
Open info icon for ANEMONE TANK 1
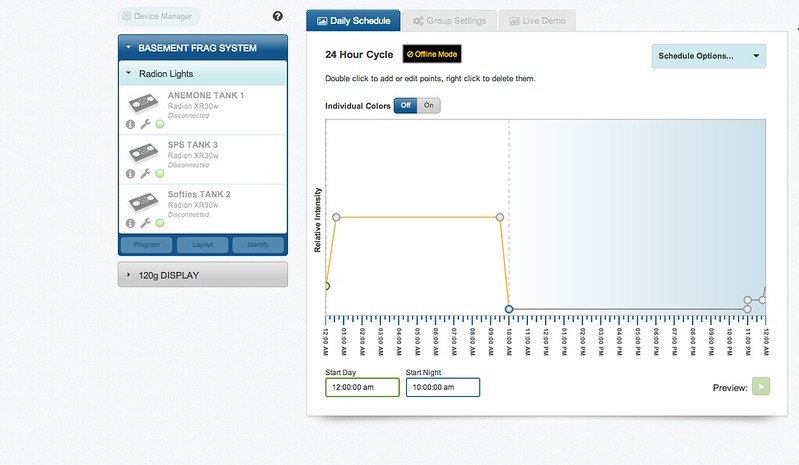point(131,124)
